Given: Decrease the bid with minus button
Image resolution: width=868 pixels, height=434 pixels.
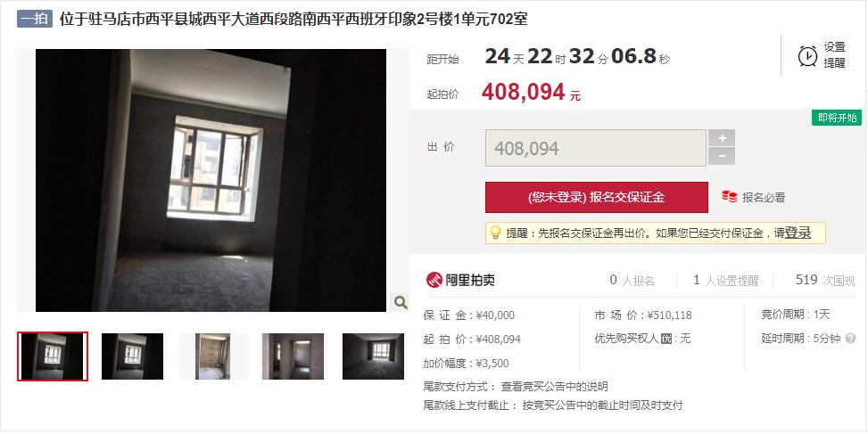Looking at the screenshot, I should coord(722,157).
